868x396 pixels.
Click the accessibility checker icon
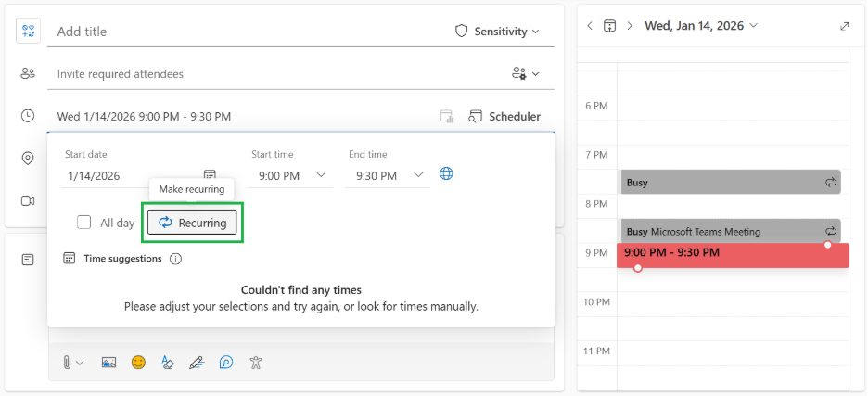[255, 363]
